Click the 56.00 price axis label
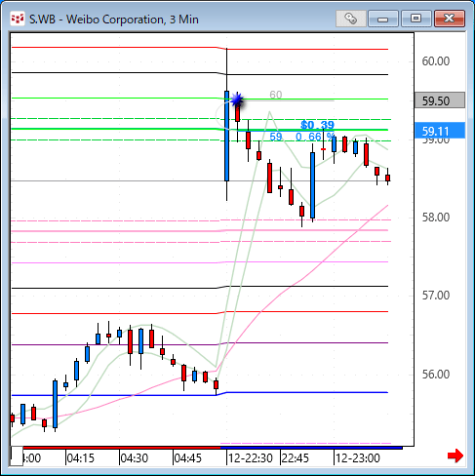Viewport: 475px width, 476px height. click(x=436, y=375)
